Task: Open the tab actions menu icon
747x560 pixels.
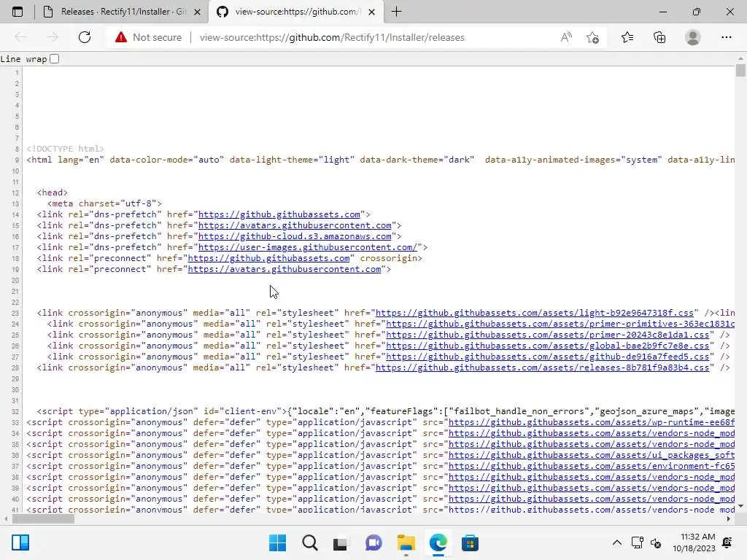Action: [x=18, y=12]
